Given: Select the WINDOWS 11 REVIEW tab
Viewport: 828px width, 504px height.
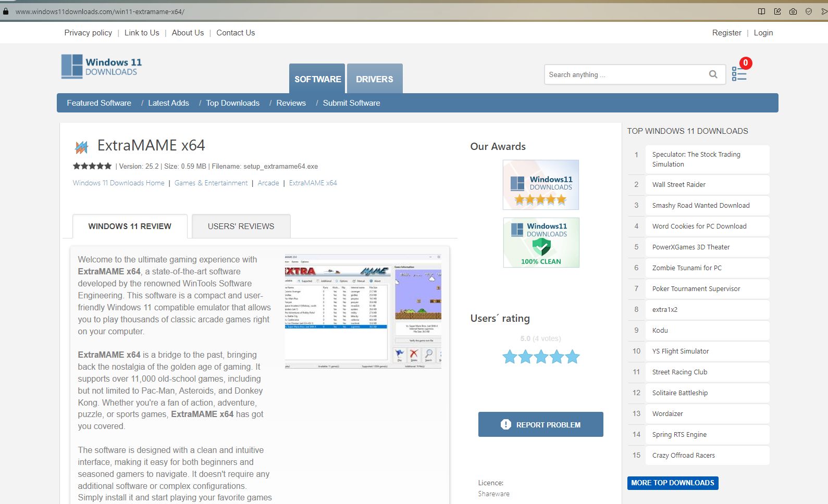Looking at the screenshot, I should point(130,226).
